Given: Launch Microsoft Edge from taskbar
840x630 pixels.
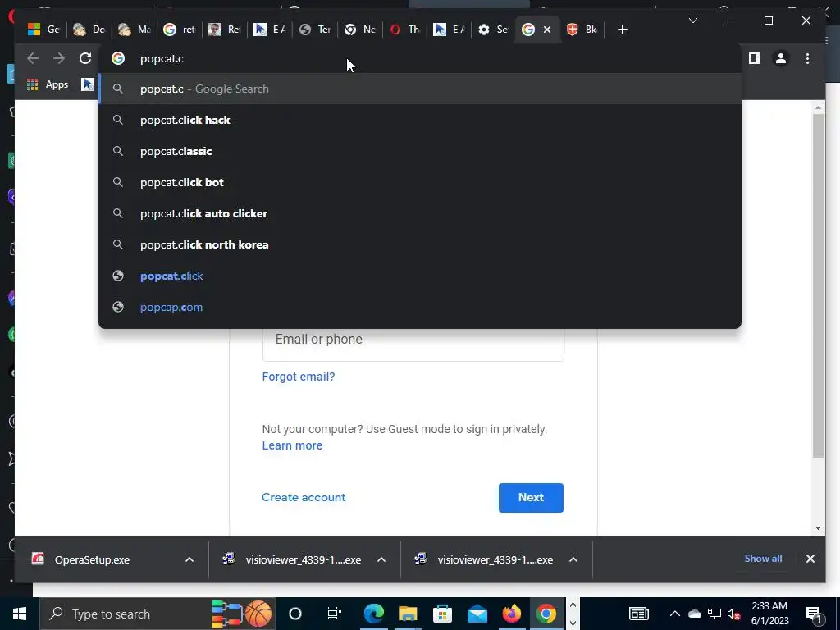Looking at the screenshot, I should coord(373,614).
